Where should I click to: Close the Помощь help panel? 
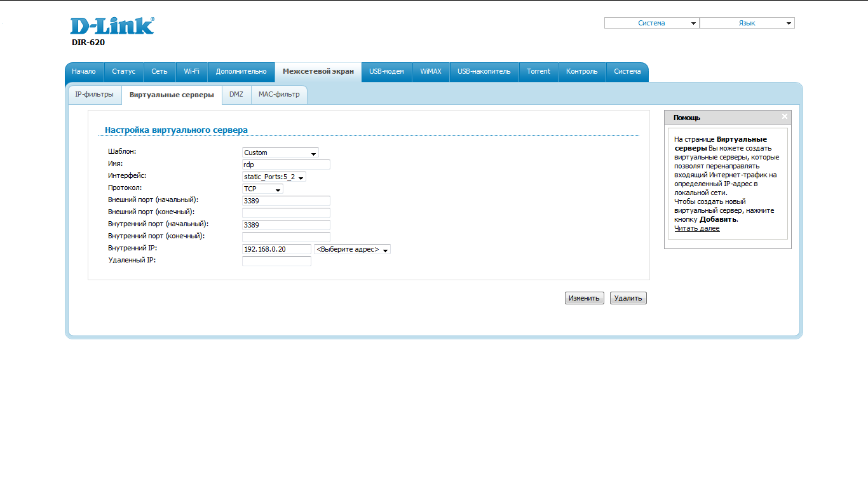(785, 117)
